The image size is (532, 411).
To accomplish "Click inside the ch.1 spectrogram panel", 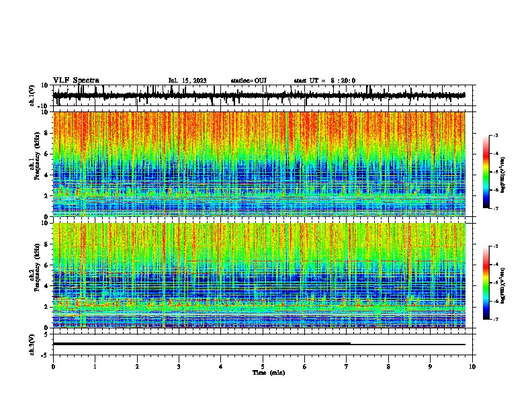I will pyautogui.click(x=259, y=164).
